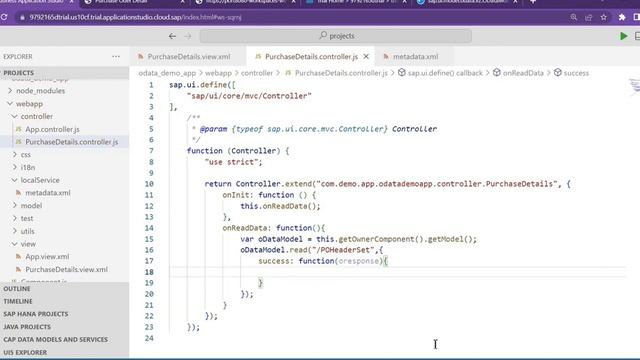Go back with the left arrow

coord(172,36)
